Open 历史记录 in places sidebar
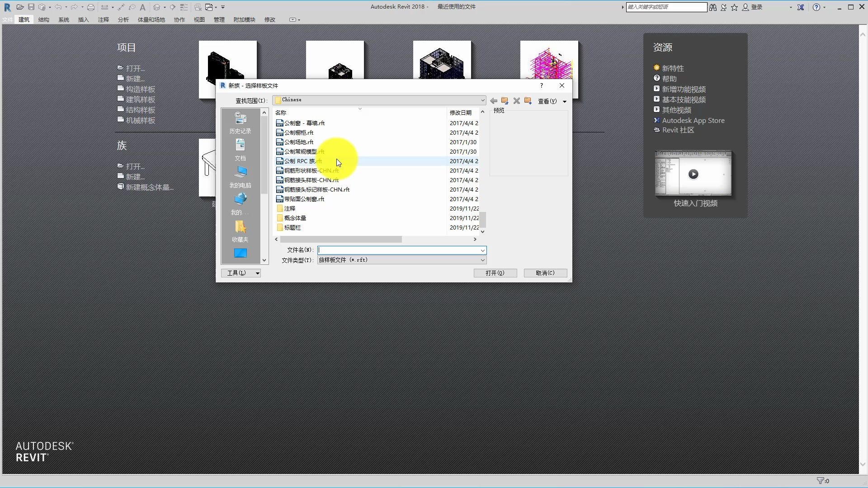The width and height of the screenshot is (868, 488). 240,122
